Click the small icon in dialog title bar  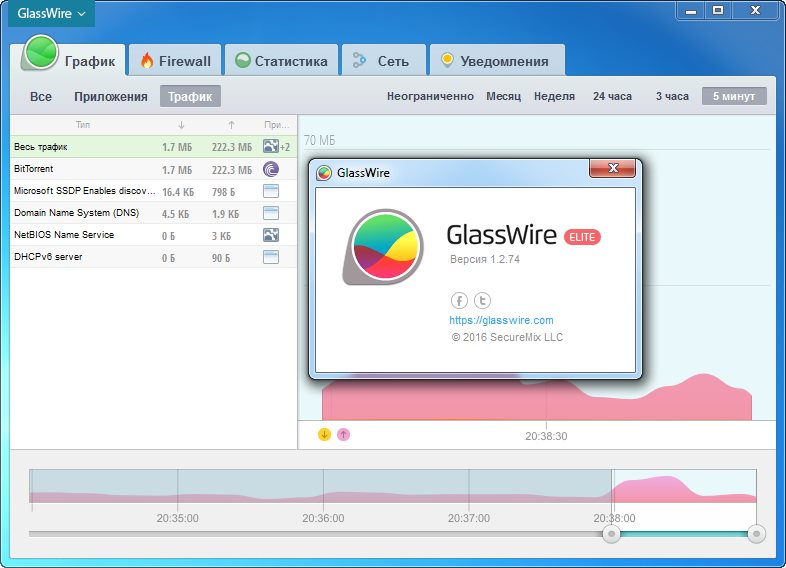click(324, 173)
